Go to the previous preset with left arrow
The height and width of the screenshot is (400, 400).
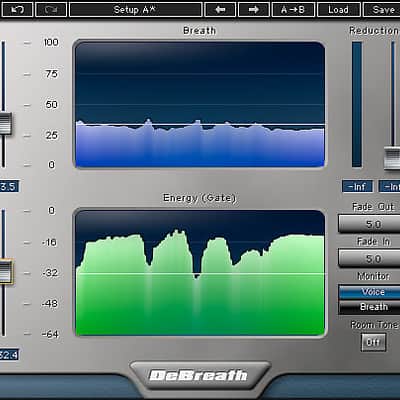220,9
